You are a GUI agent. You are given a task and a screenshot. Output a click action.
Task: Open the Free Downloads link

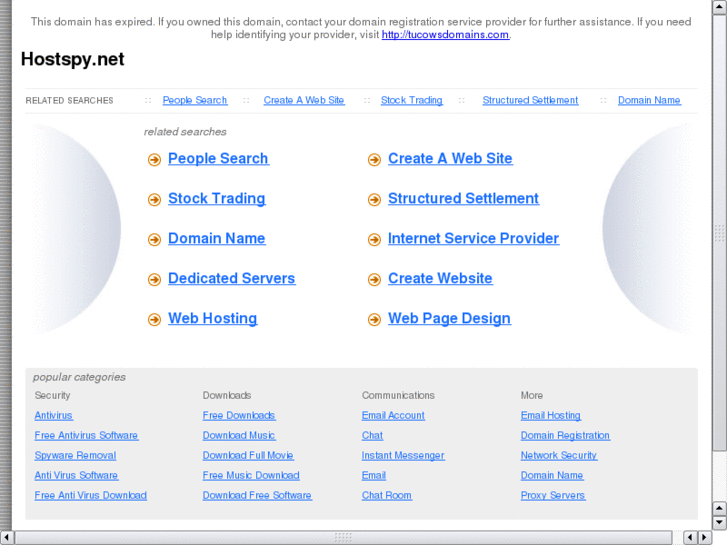pos(239,416)
